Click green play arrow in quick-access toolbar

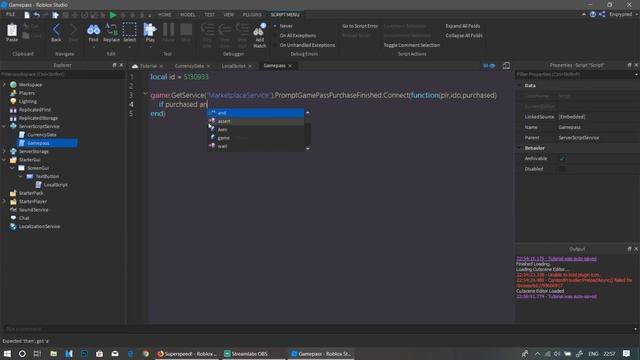click(x=113, y=15)
